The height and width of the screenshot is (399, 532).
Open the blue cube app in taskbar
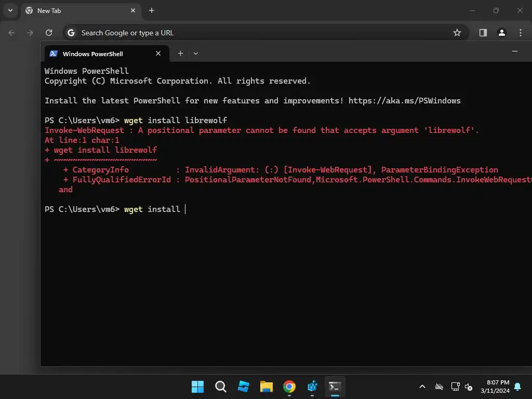312,387
